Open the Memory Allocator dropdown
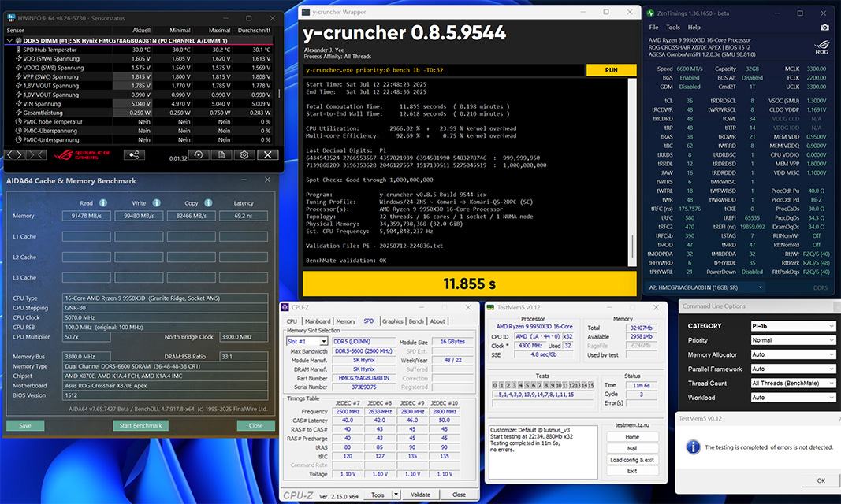Screen dimensions: 841x504 tap(793, 354)
